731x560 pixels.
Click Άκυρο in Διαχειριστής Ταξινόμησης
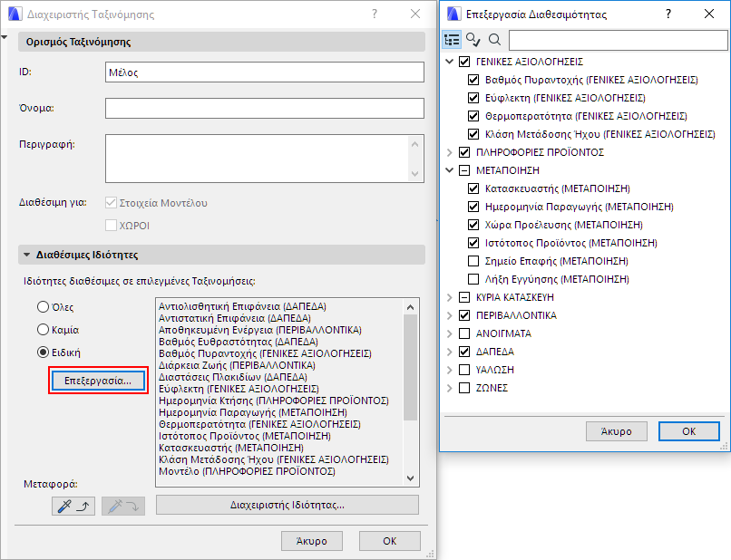[x=311, y=541]
